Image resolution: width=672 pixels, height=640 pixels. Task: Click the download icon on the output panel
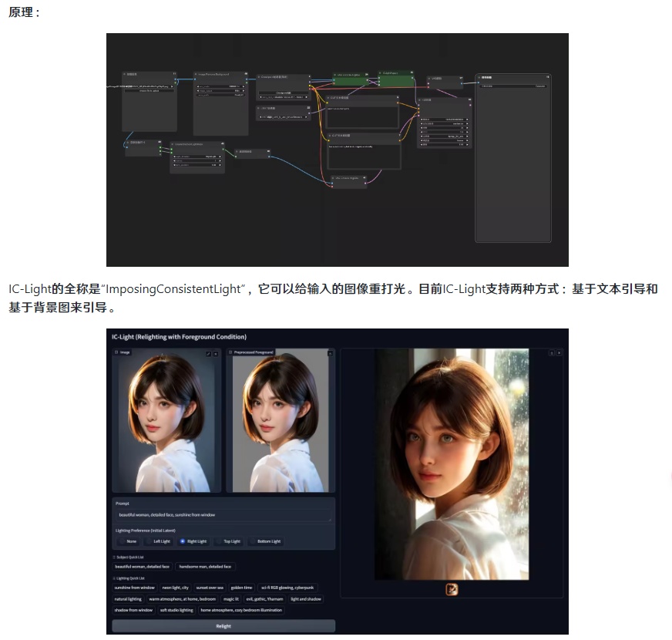552,352
